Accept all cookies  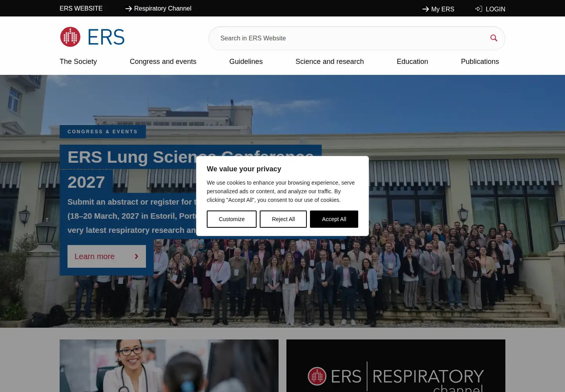point(334,219)
